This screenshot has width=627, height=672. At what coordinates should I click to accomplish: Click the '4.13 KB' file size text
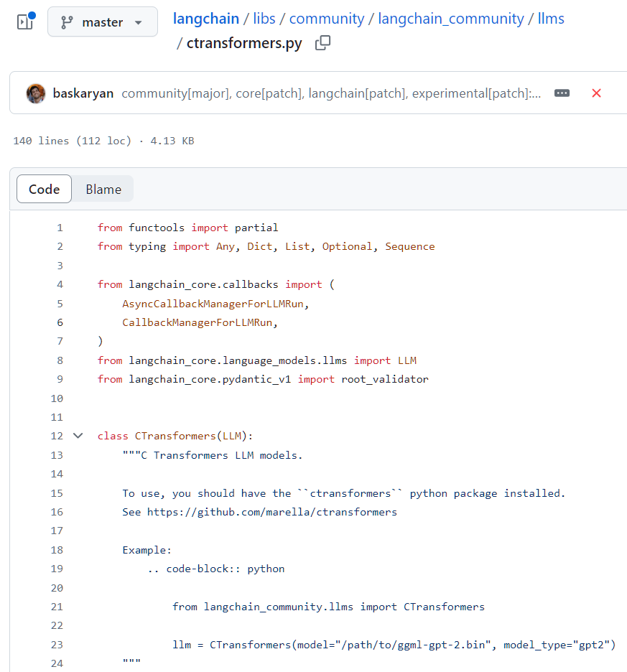coord(172,141)
